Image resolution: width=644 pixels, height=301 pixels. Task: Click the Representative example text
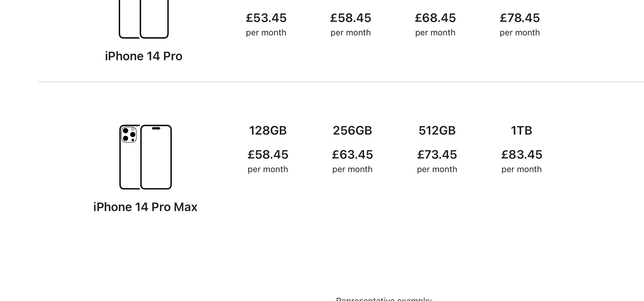tap(384, 299)
